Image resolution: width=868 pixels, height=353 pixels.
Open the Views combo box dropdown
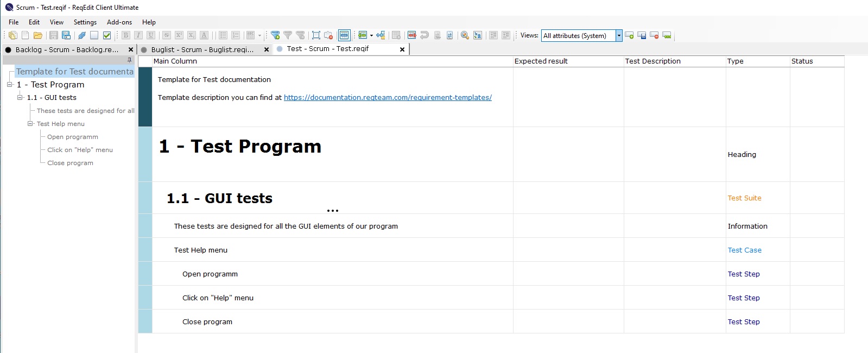pos(619,36)
